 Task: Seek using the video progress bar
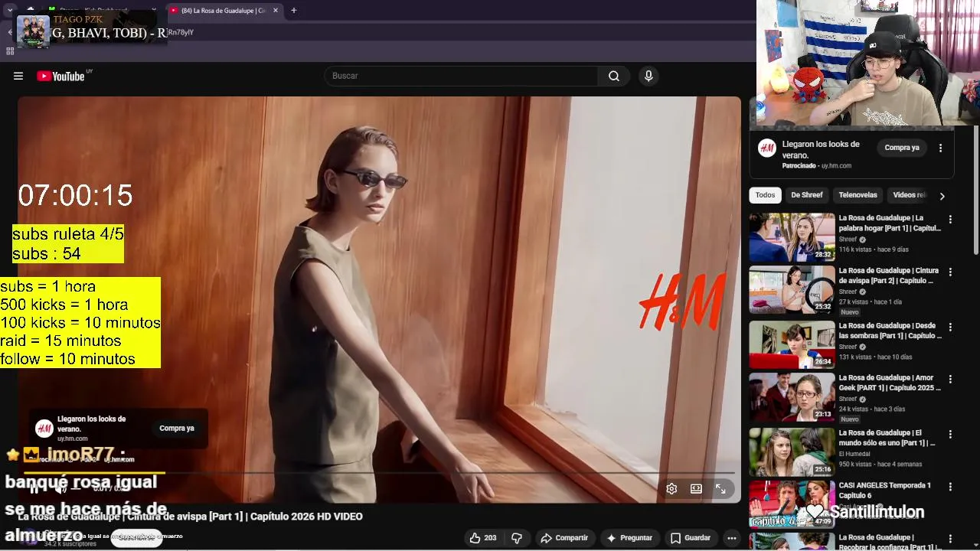pos(379,473)
